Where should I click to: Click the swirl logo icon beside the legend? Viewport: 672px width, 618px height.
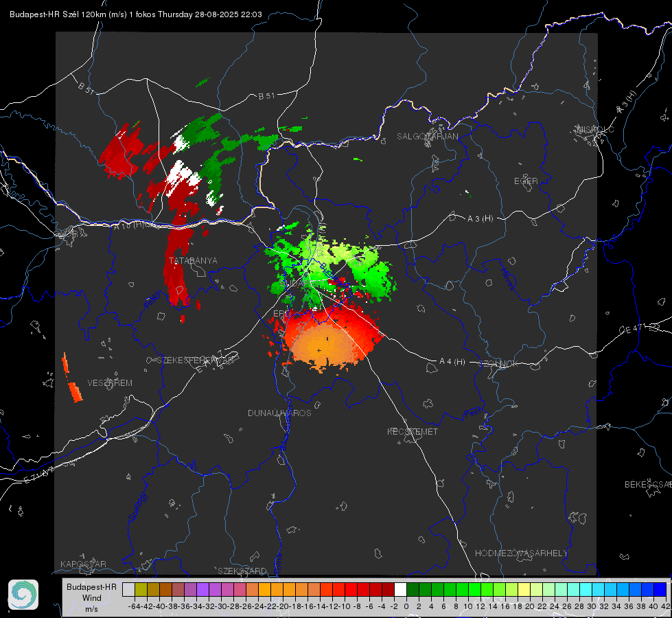(23, 595)
